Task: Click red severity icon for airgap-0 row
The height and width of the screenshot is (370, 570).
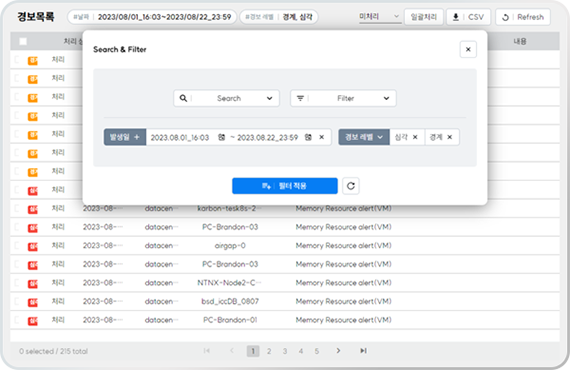Action: click(33, 246)
